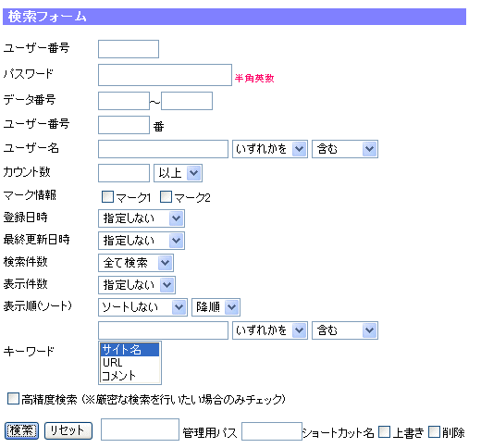Click the 検索 search button
The image size is (481, 448).
(21, 430)
